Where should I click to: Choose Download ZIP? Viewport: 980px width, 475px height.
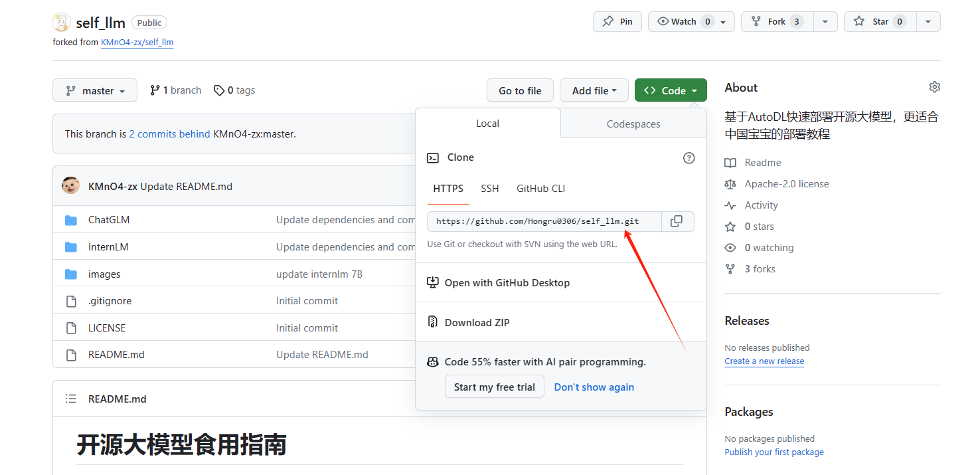561,322
